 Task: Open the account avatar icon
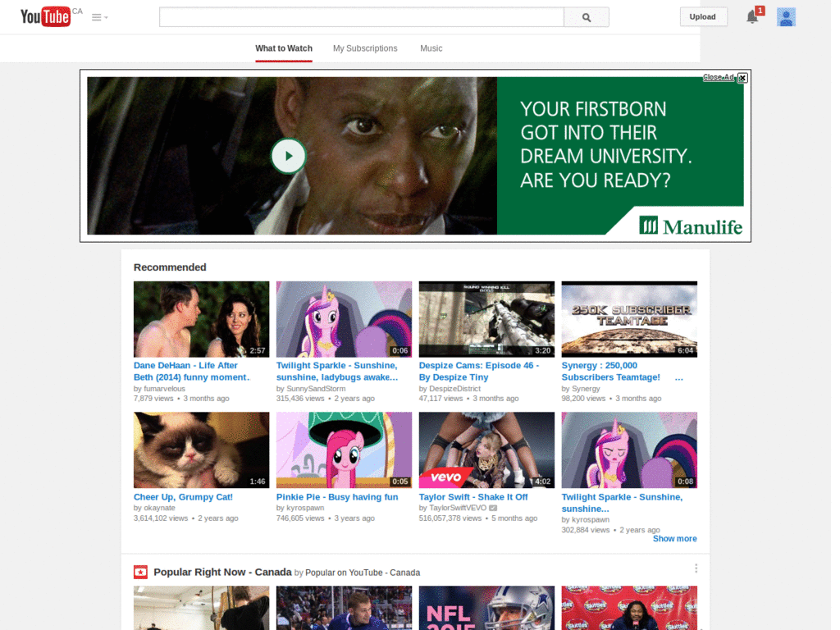click(x=786, y=16)
